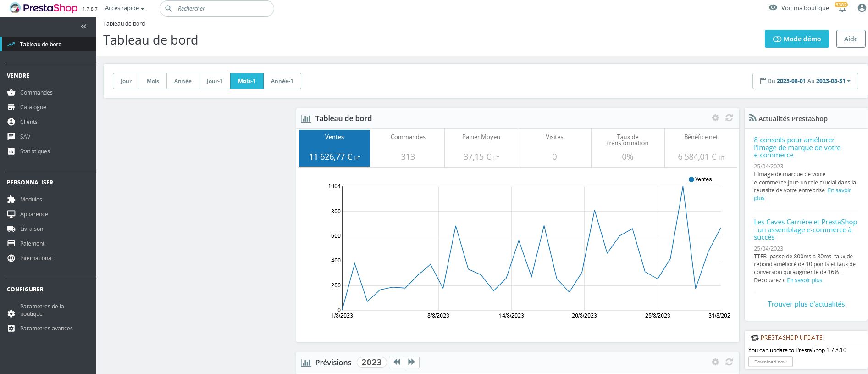Click the Commandes basket icon
Image resolution: width=868 pixels, height=374 pixels.
[x=11, y=93]
